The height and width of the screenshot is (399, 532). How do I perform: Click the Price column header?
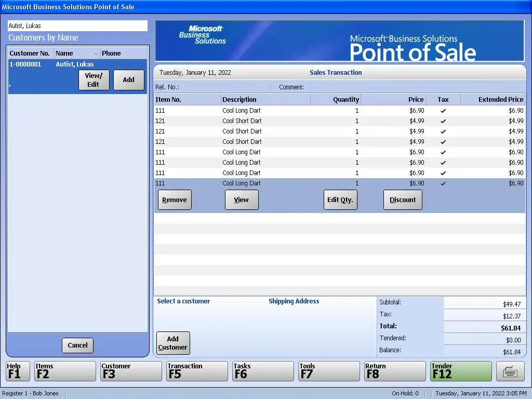tap(393, 99)
